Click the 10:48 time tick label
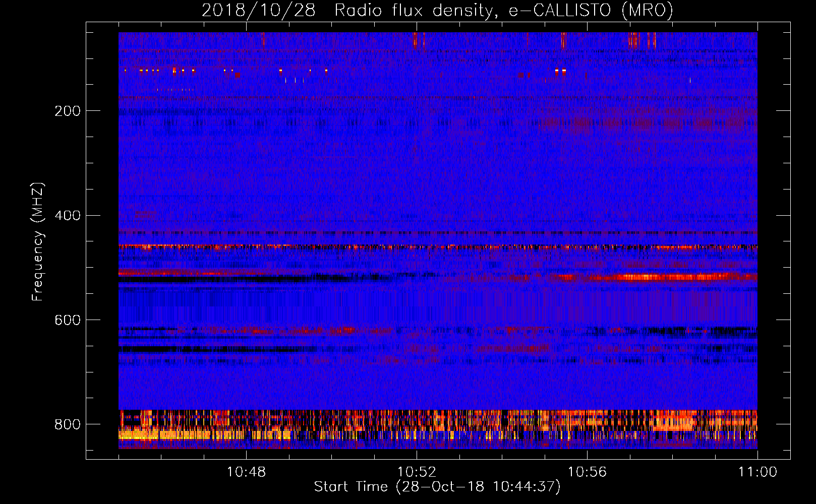 tap(246, 472)
